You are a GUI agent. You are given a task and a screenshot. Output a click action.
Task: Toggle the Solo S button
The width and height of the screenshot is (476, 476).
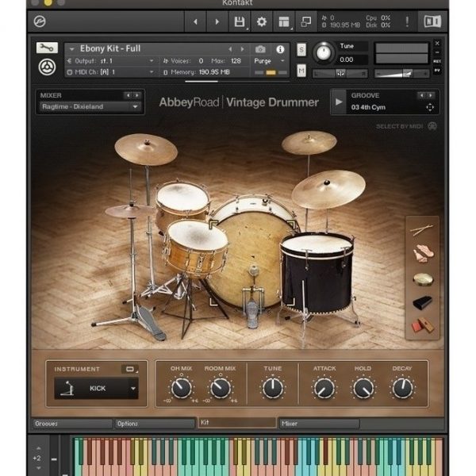point(301,50)
